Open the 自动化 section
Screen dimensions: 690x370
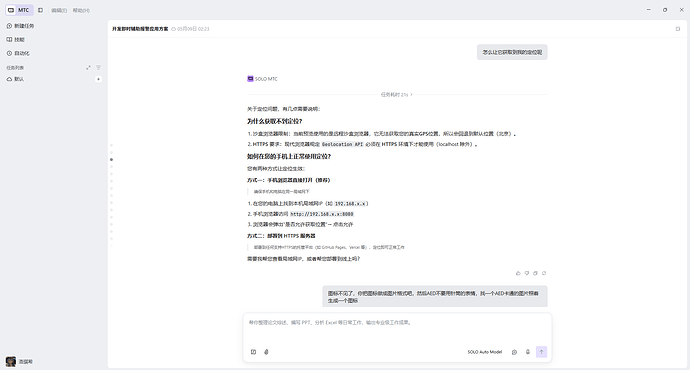point(18,53)
